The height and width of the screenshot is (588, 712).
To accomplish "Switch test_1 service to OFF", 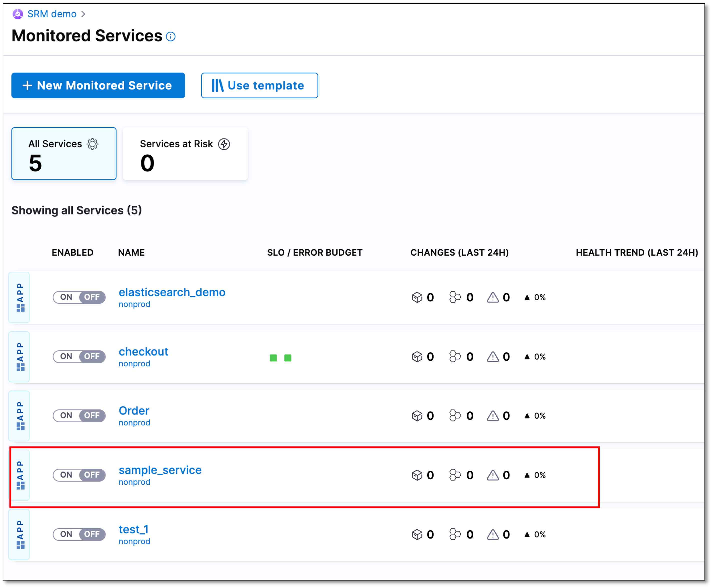I will (92, 535).
